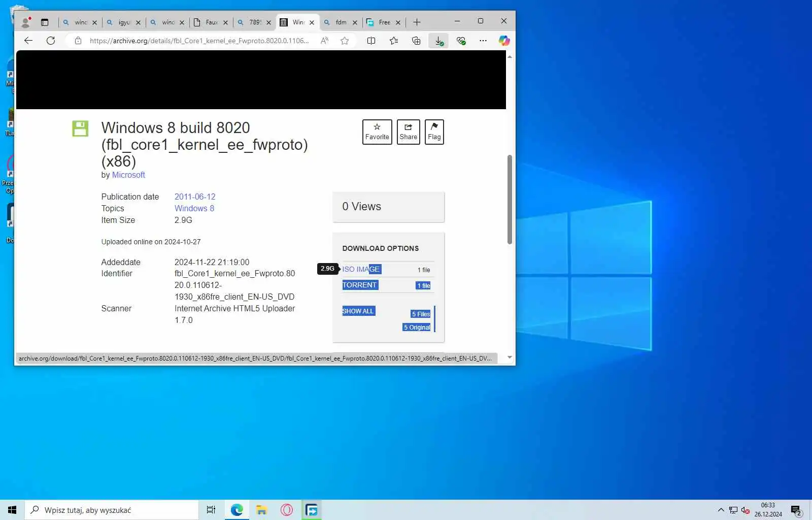Click the 'Windows 8 build 8020' page title
Screen dimensions: 812x520
[205, 144]
